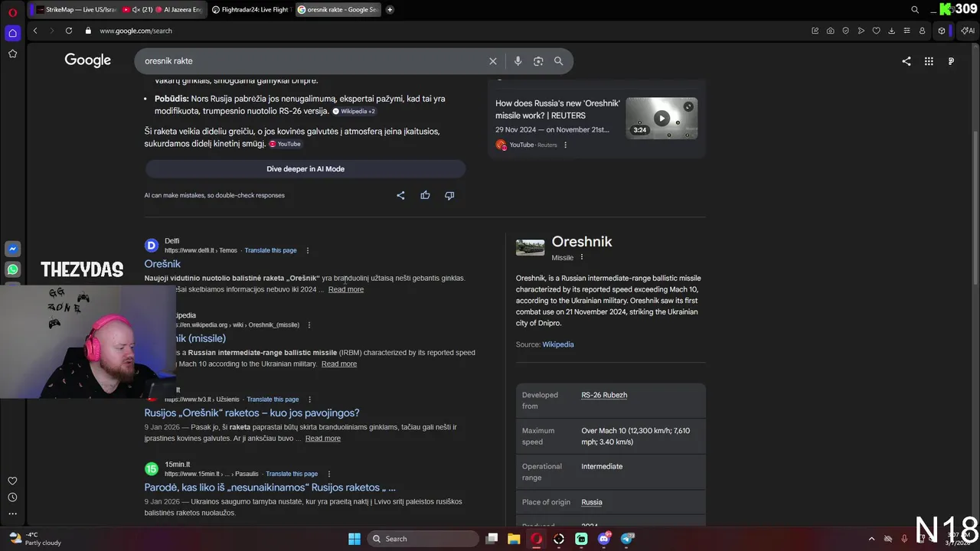Add page to bookmarks heart icon
This screenshot has height=551, width=980.
pos(876,31)
